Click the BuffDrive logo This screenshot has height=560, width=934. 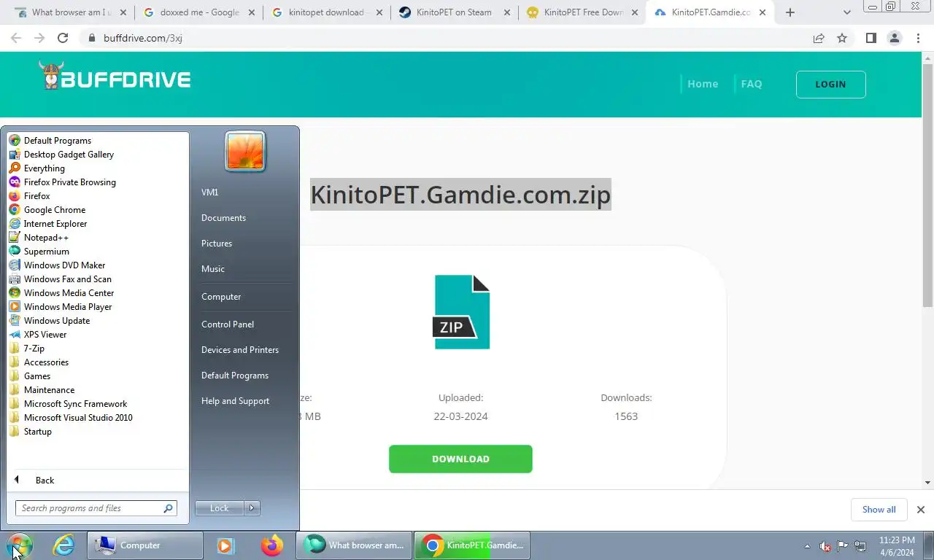(115, 76)
